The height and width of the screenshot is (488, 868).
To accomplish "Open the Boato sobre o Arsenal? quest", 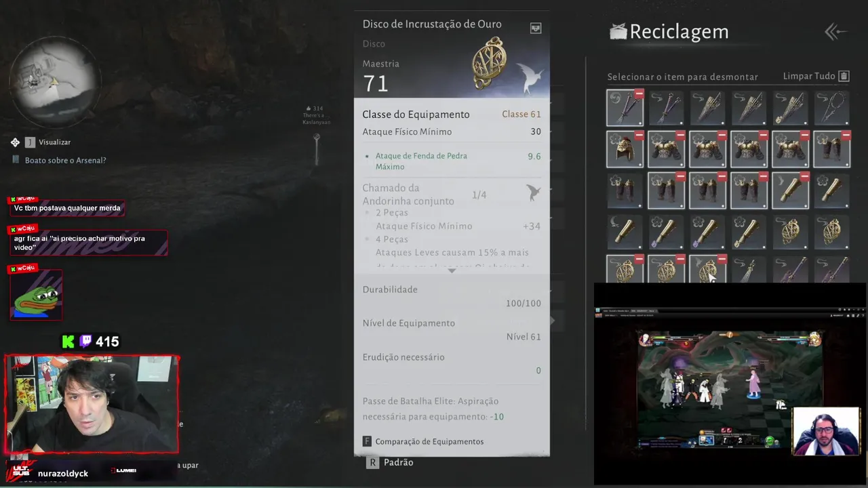I will point(65,161).
